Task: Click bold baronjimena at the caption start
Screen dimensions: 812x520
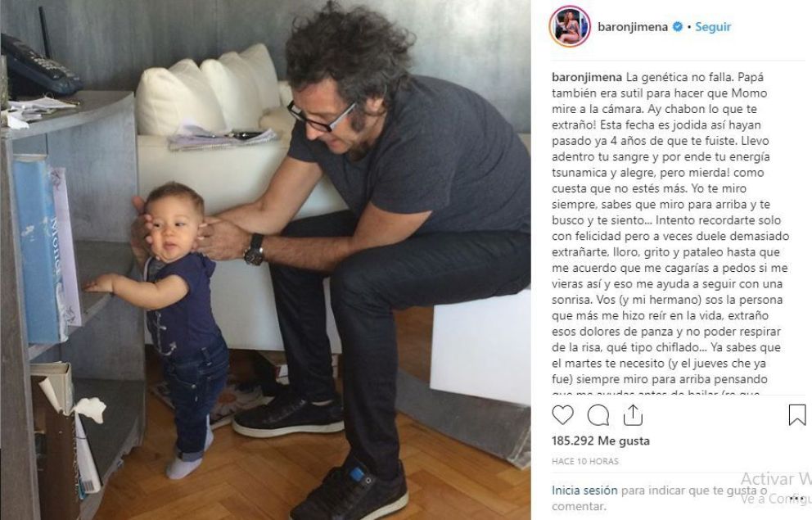Action: 587,77
